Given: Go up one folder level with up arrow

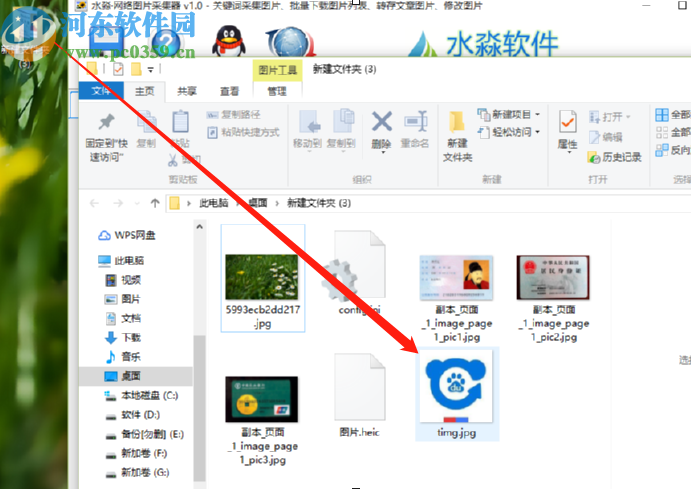Looking at the screenshot, I should pos(155,203).
